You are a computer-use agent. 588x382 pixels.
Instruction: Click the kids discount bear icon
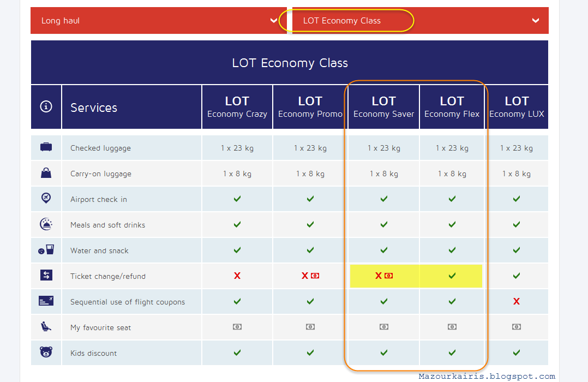pyautogui.click(x=46, y=352)
